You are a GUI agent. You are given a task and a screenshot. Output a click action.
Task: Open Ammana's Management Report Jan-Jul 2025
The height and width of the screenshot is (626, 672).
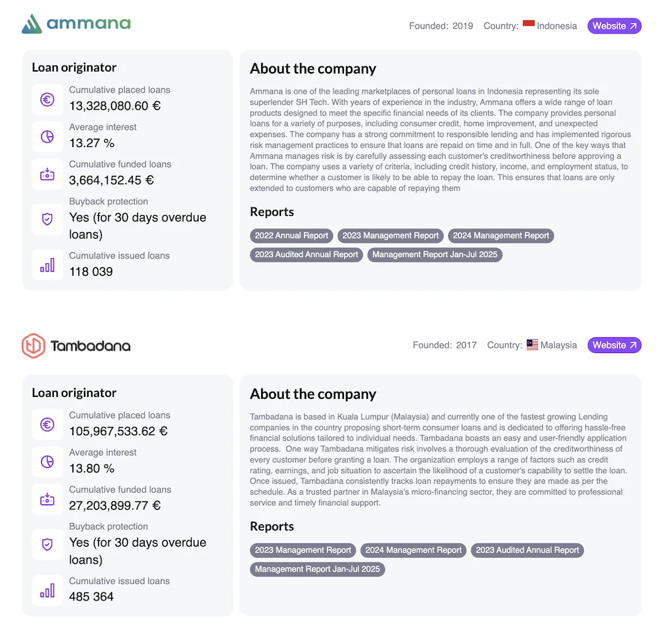click(435, 255)
